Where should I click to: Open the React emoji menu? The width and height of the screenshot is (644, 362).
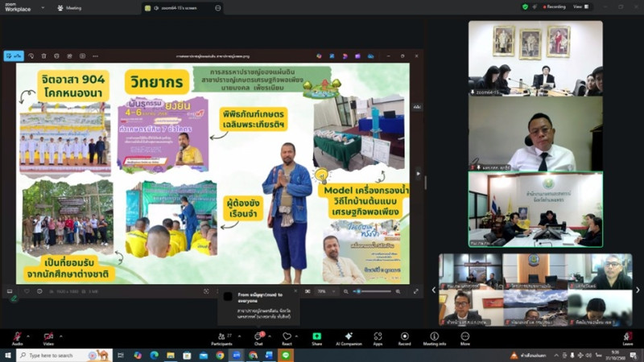[x=287, y=337]
